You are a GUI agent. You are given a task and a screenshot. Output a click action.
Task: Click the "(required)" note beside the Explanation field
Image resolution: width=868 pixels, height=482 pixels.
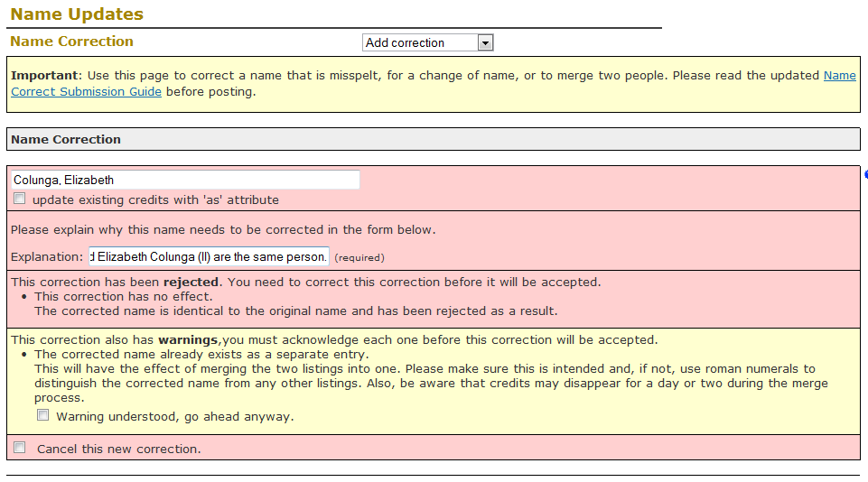359,257
